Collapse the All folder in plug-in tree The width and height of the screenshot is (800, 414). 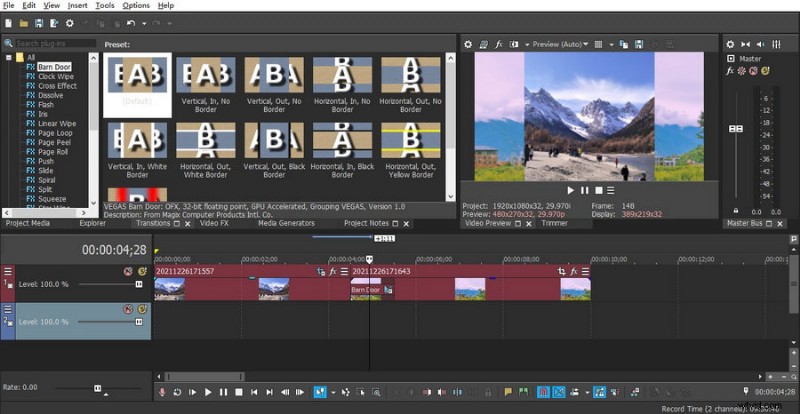(9, 58)
